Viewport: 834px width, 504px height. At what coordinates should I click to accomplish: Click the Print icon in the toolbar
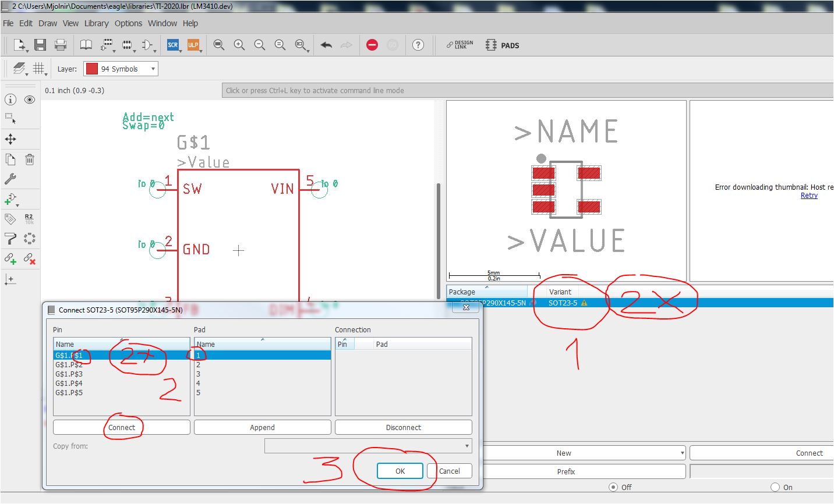pyautogui.click(x=60, y=45)
